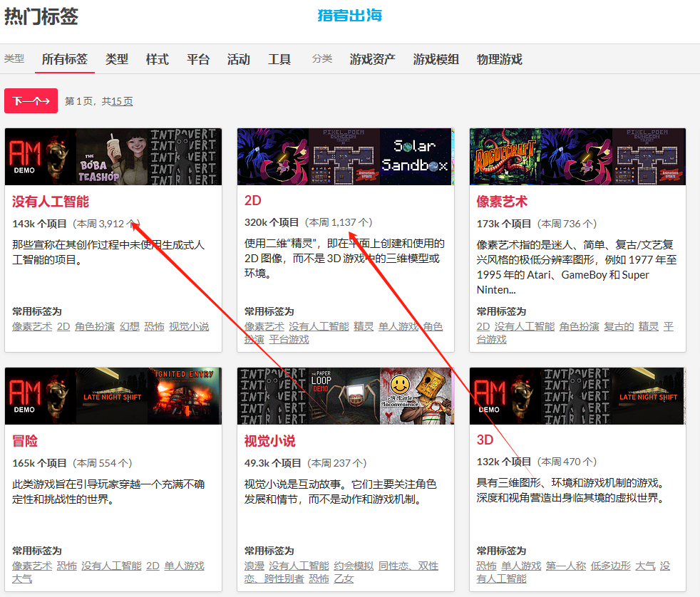Image resolution: width=700 pixels, height=597 pixels.
Task: Go to next page with 下一个 button
Action: pos(31,101)
